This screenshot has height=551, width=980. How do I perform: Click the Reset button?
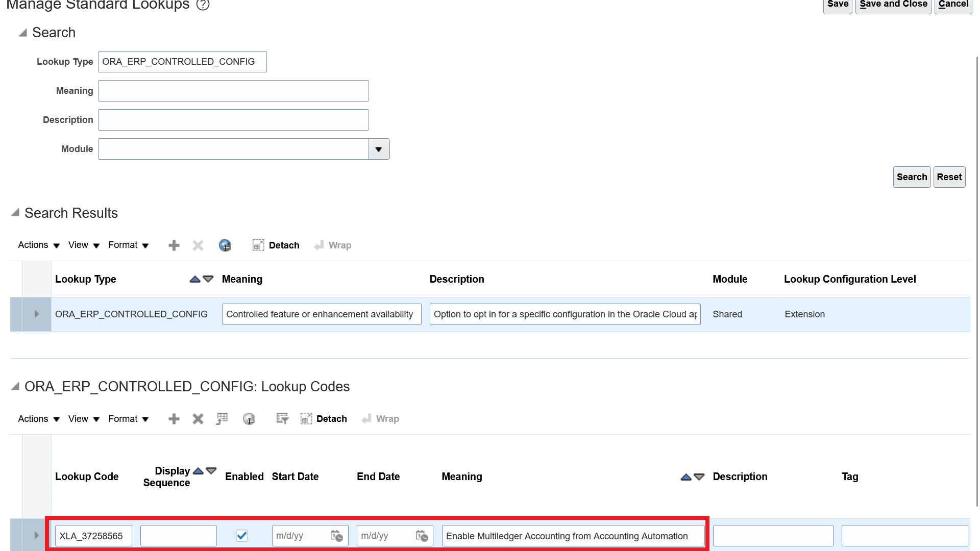[949, 177]
